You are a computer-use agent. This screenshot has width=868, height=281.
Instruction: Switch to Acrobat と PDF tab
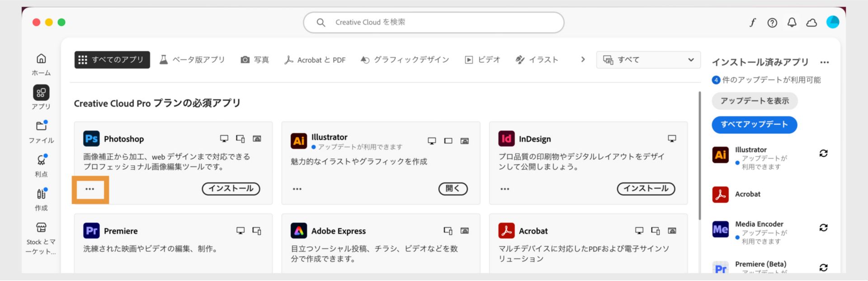tap(315, 60)
